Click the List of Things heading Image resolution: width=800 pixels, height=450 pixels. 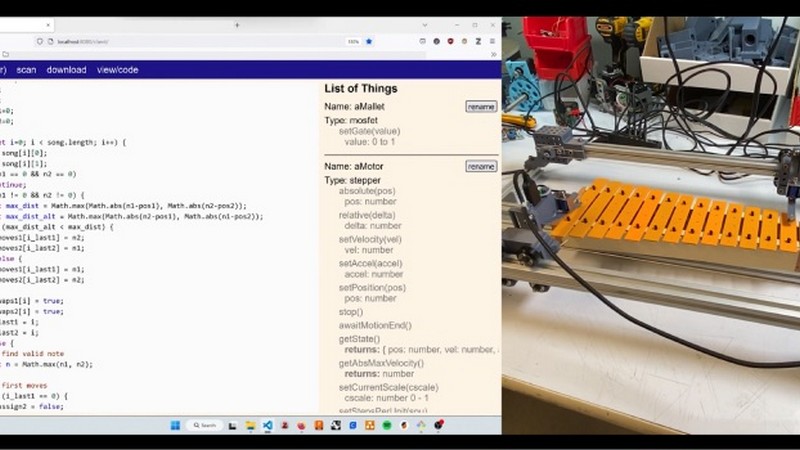[x=361, y=89]
